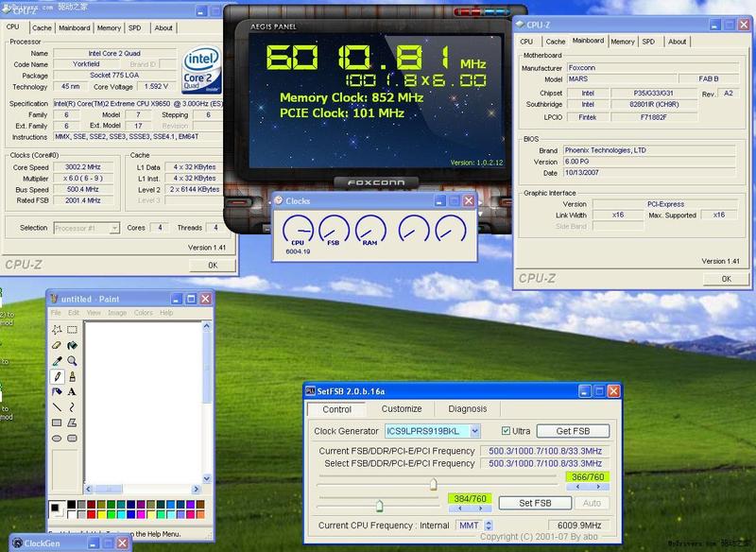Click the Set FSB button

tap(535, 503)
